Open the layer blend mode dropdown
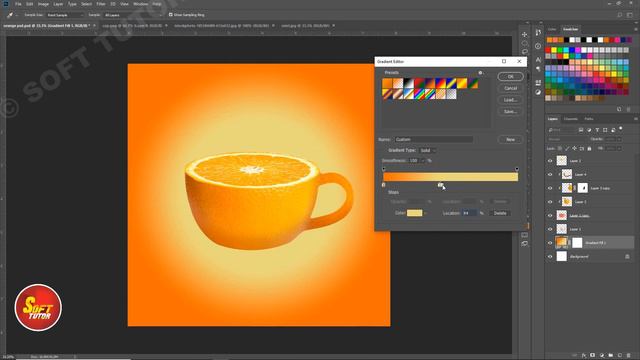Screen dimensions: 640x360 pyautogui.click(x=567, y=140)
